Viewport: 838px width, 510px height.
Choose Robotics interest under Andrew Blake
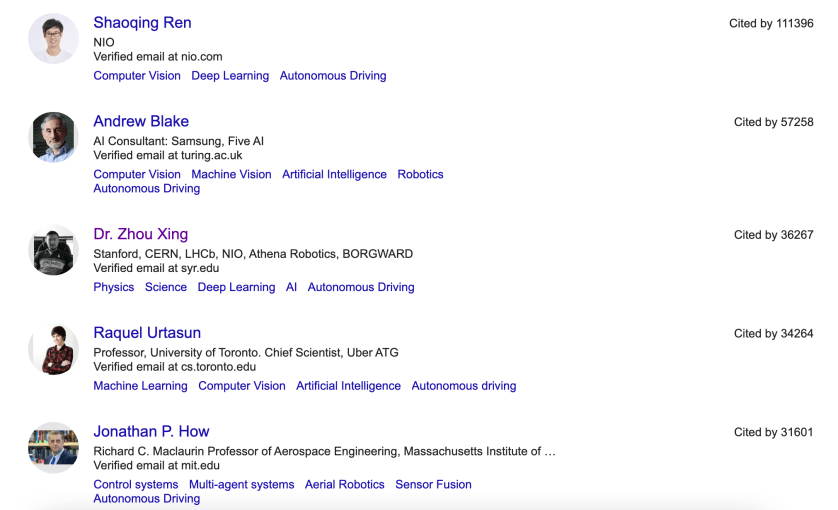click(420, 174)
